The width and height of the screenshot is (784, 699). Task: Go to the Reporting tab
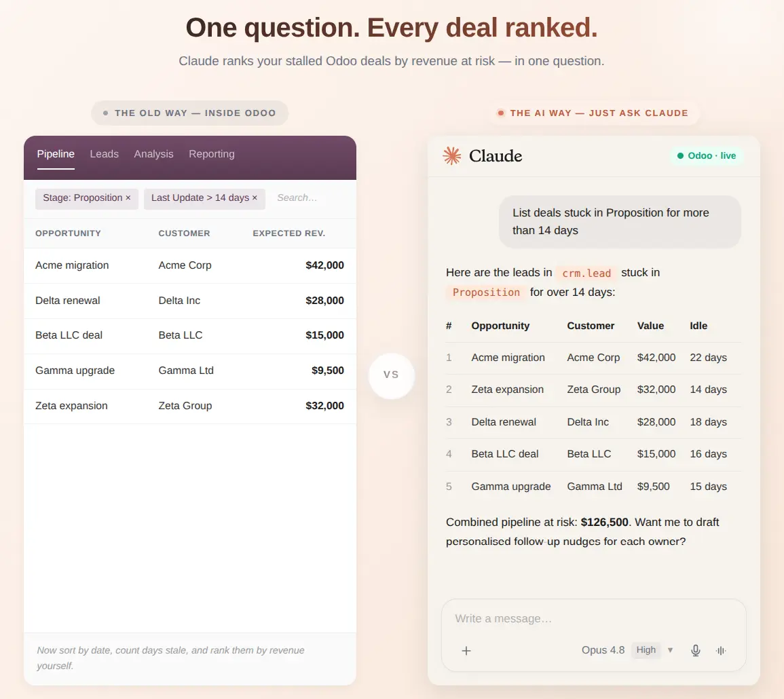212,154
